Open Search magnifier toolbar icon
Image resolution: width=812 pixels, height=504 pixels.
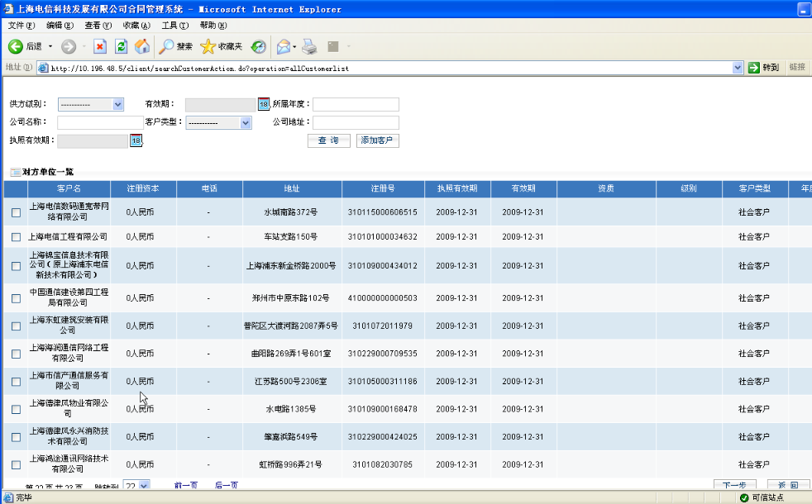(x=166, y=46)
